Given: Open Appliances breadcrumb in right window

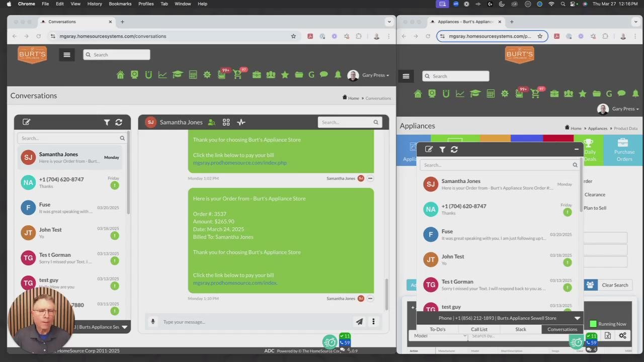Looking at the screenshot, I should (598, 128).
